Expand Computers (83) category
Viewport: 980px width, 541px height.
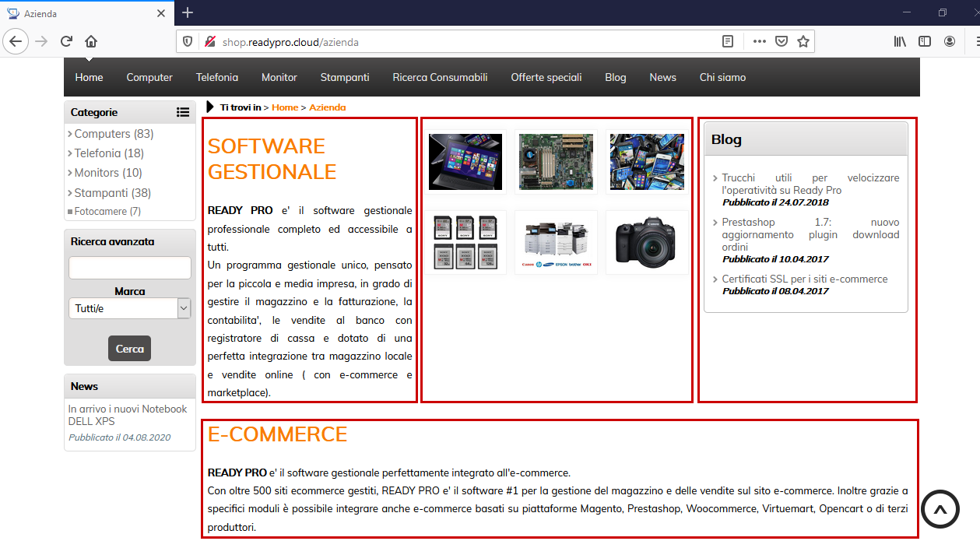tap(114, 134)
